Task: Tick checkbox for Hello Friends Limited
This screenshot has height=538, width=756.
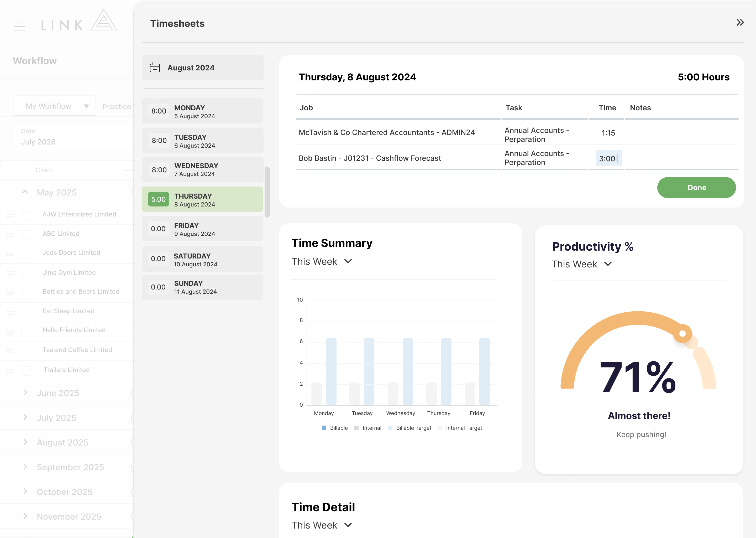Action: pos(25,332)
